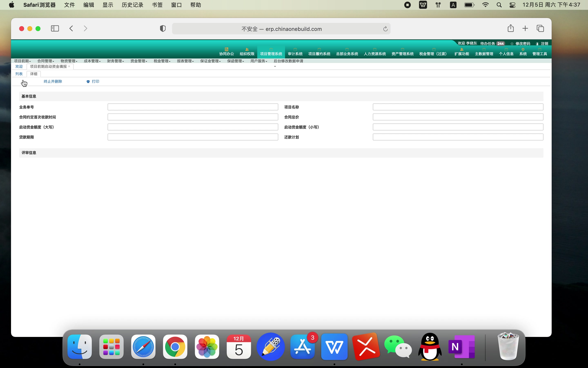Expand the 保函管理 dropdown menu
This screenshot has height=368, width=588.
pyautogui.click(x=236, y=61)
